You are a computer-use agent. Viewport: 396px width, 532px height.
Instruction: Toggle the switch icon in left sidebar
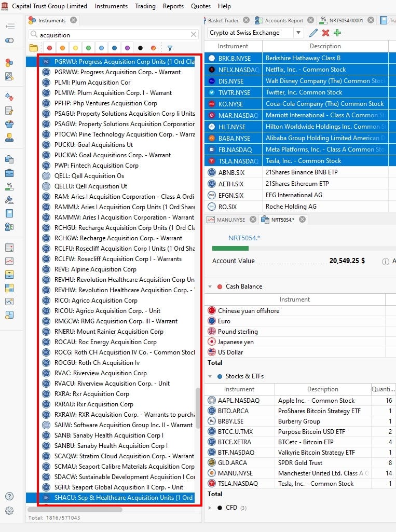tap(9, 40)
